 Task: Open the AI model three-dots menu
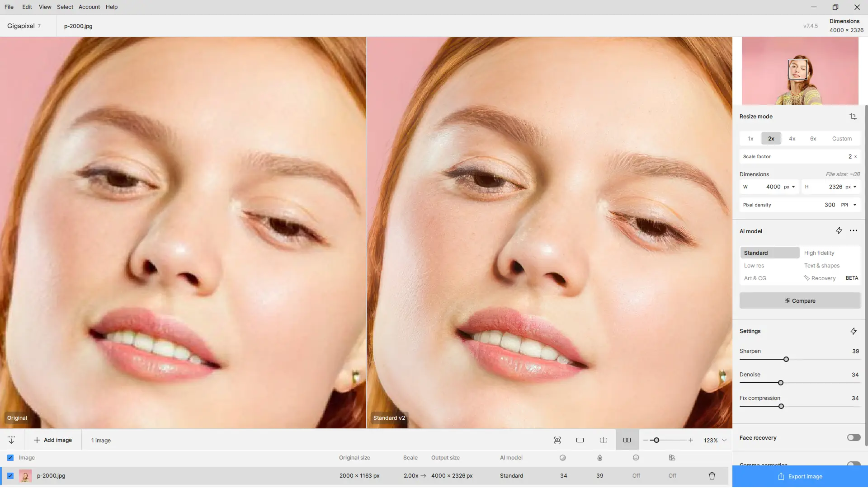click(x=853, y=231)
